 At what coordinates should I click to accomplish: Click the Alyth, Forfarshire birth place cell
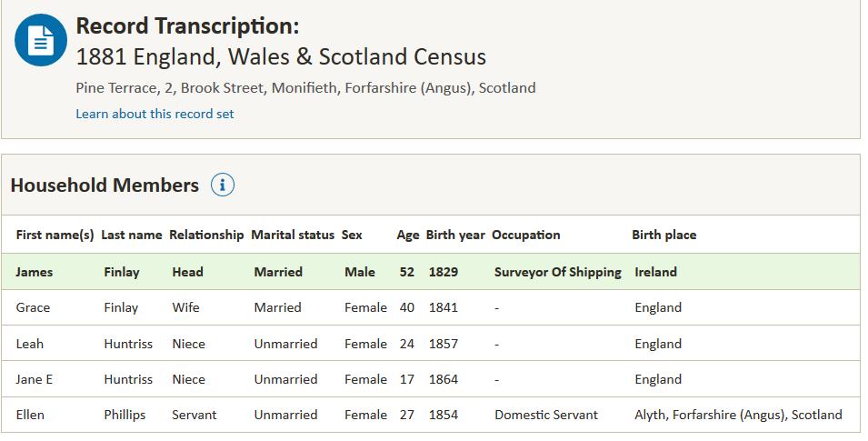[x=738, y=415]
